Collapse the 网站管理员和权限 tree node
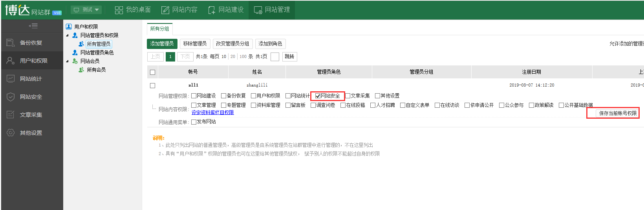 pyautogui.click(x=67, y=35)
